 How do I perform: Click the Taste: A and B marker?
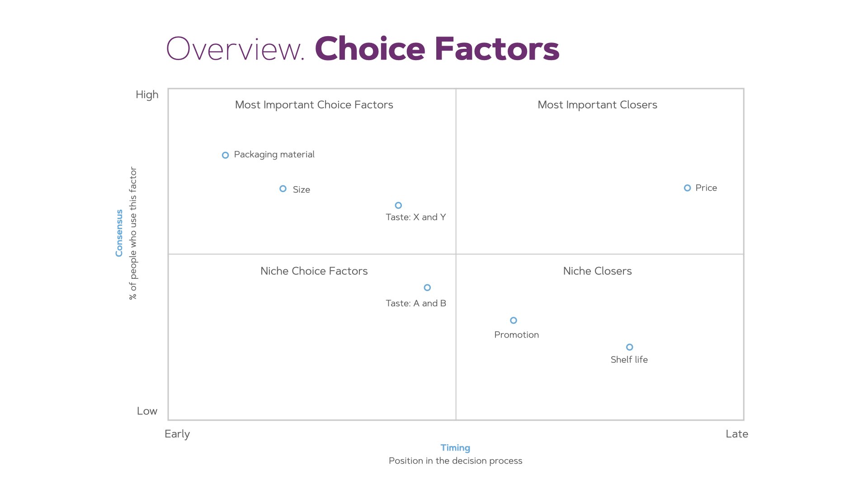[427, 287]
